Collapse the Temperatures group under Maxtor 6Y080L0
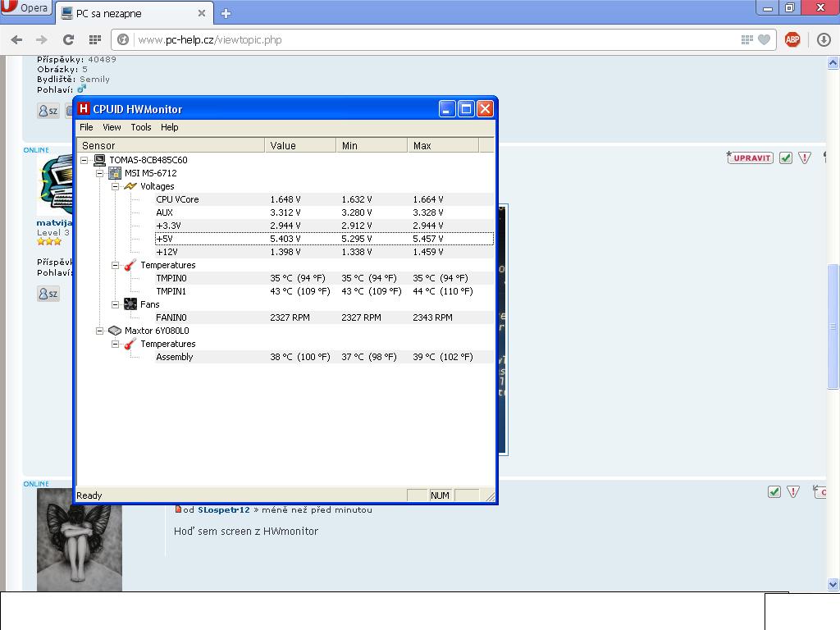840x630 pixels. [115, 344]
